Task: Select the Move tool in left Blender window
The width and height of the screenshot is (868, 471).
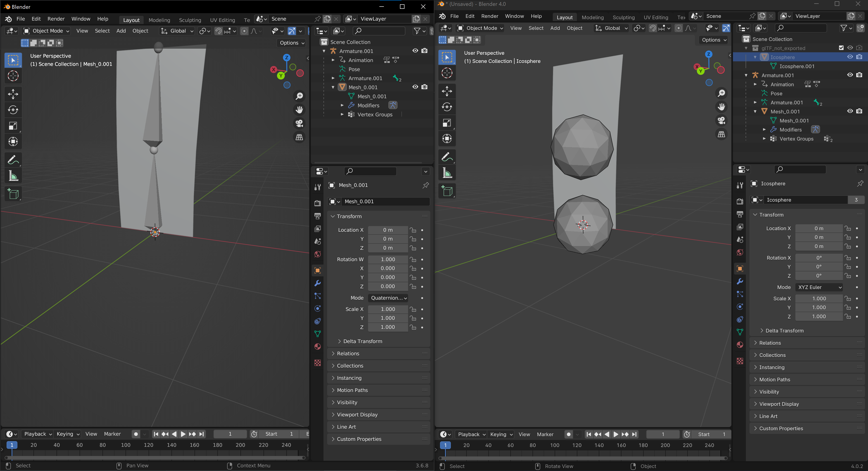Action: [x=13, y=94]
